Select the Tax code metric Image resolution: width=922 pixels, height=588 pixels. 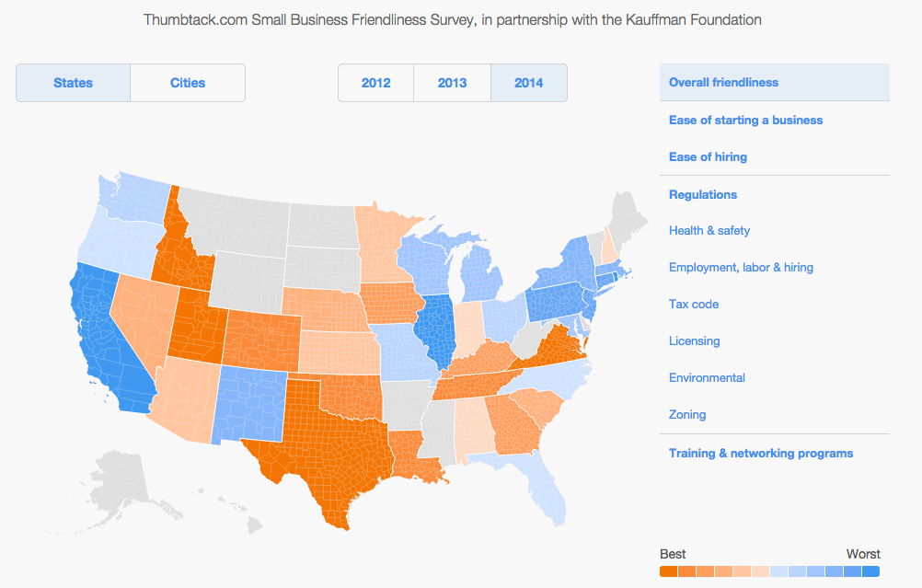(693, 304)
